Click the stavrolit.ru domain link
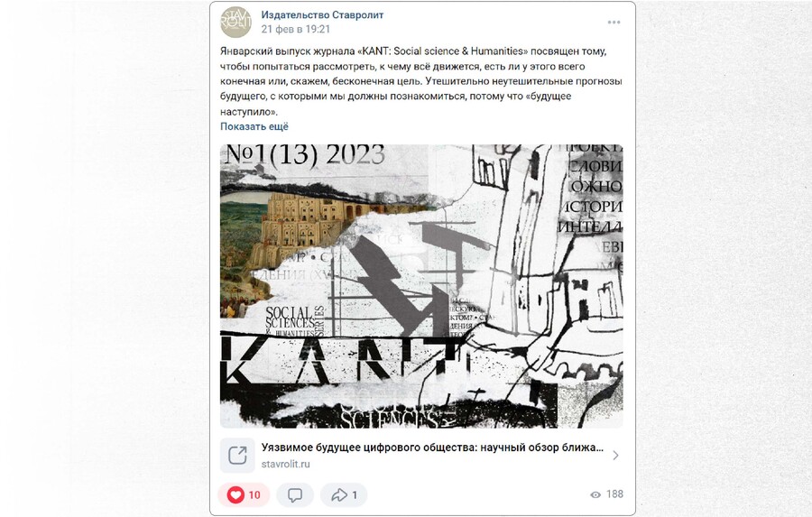812x517 pixels. pyautogui.click(x=285, y=464)
